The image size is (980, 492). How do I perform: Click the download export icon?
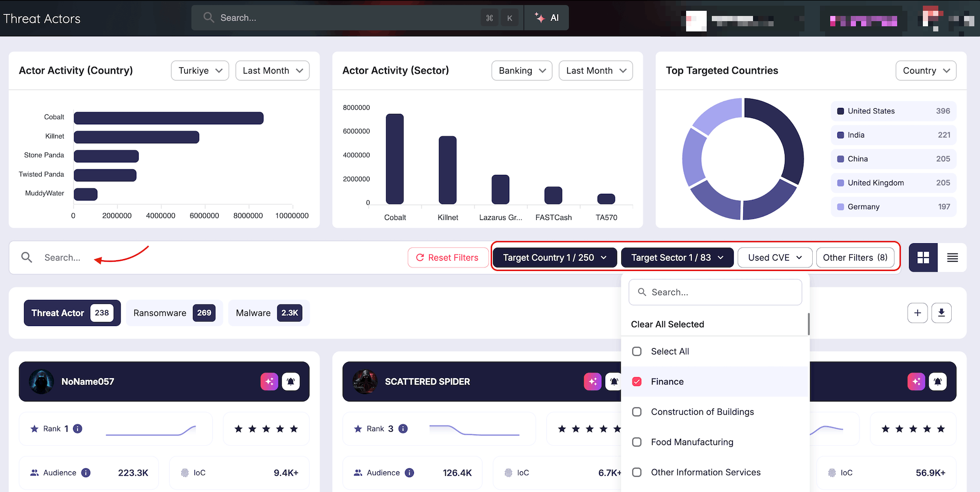(941, 313)
